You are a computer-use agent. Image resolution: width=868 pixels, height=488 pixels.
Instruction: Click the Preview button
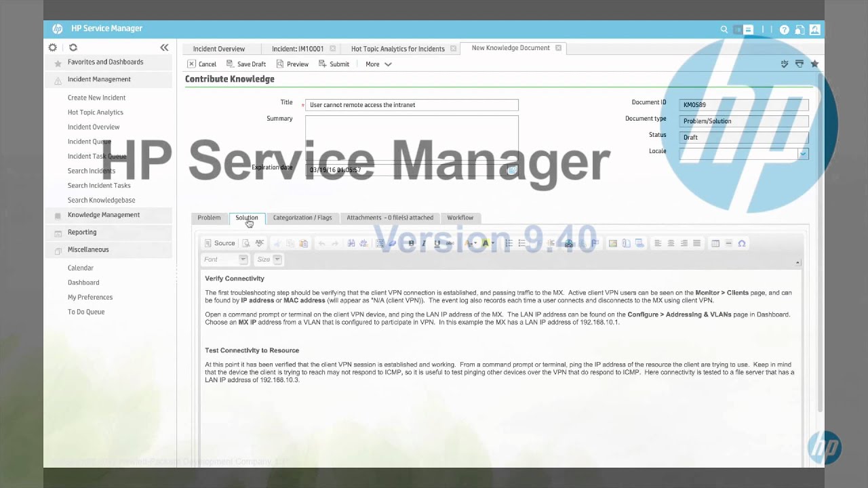click(x=292, y=64)
